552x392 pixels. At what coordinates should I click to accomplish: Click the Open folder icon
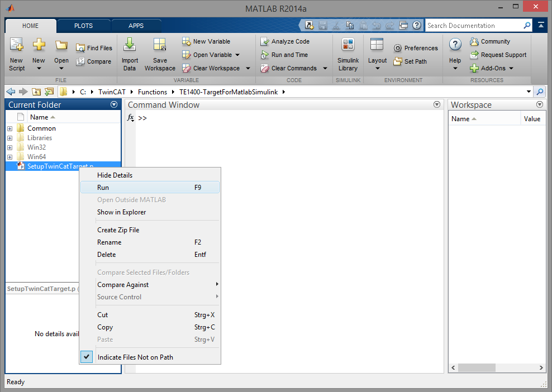(x=61, y=45)
